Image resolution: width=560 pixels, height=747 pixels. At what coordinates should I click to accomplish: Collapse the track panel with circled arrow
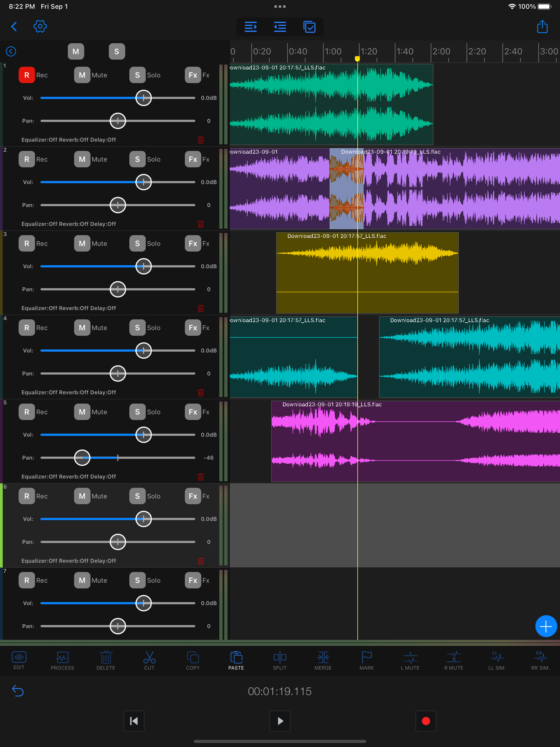coord(11,51)
